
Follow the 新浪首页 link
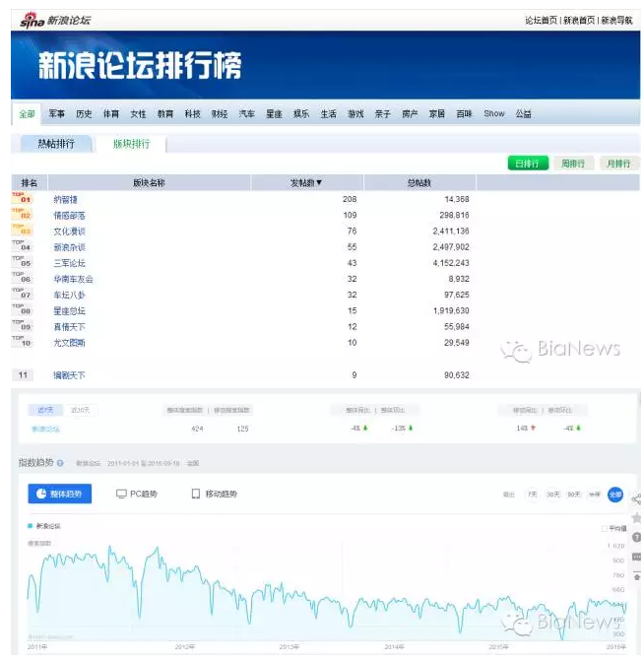[x=579, y=21]
